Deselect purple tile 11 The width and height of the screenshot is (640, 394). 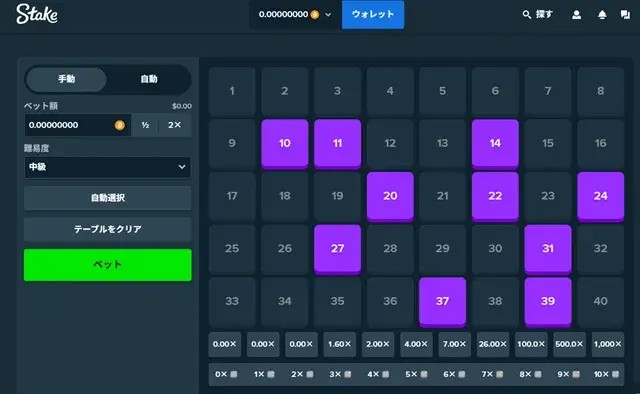[x=337, y=144]
